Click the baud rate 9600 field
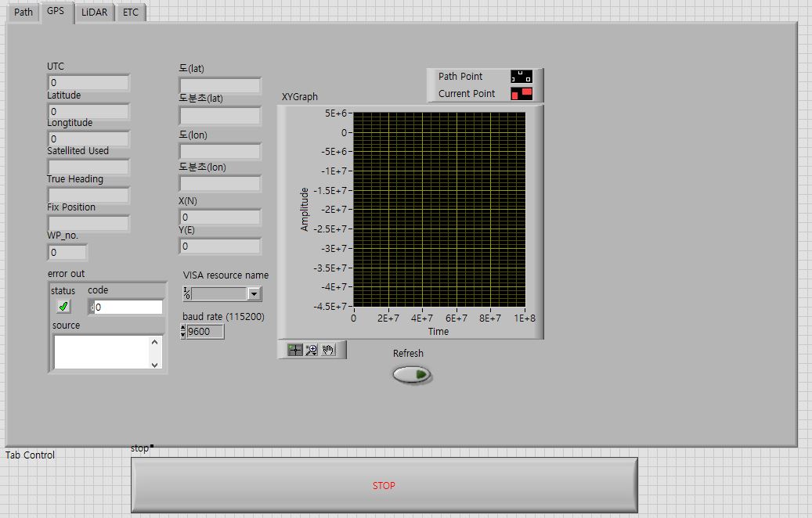Screen dimensions: 812x518 click(205, 331)
